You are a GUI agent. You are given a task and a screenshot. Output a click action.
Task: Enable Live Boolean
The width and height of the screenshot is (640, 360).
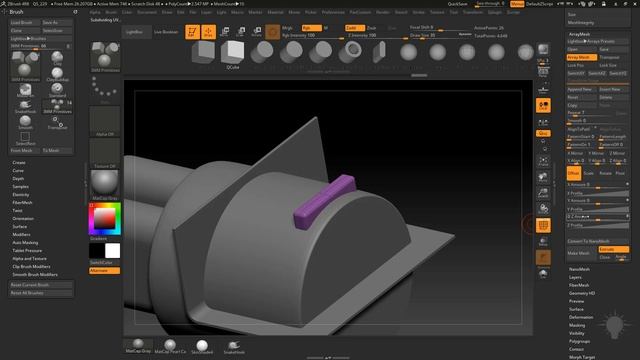166,32
